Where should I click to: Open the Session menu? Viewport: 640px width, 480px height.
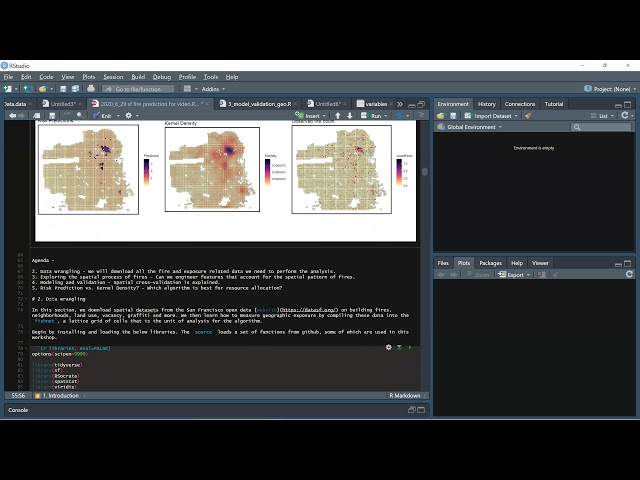point(113,77)
